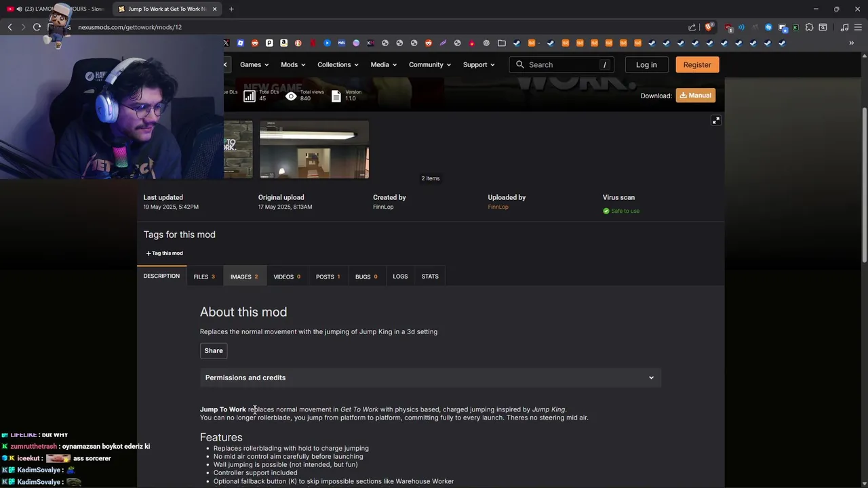Click the 'Features' heading
This screenshot has width=868, height=488.
(x=221, y=437)
